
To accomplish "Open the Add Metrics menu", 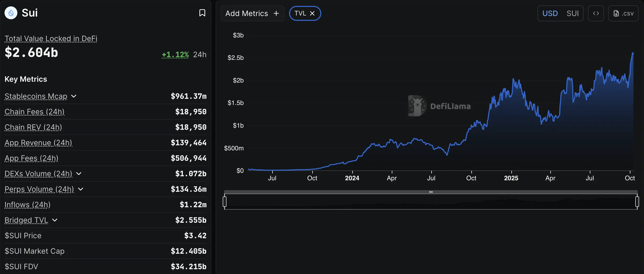I will tap(247, 13).
